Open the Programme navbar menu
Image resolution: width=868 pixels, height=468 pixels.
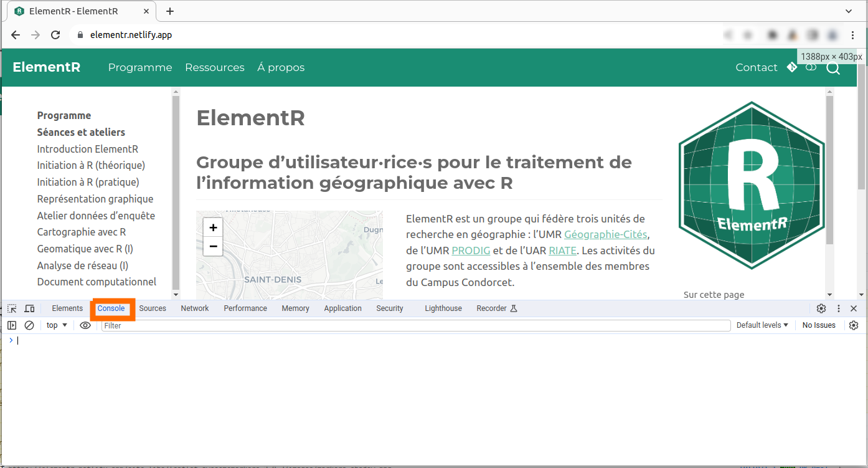point(140,67)
